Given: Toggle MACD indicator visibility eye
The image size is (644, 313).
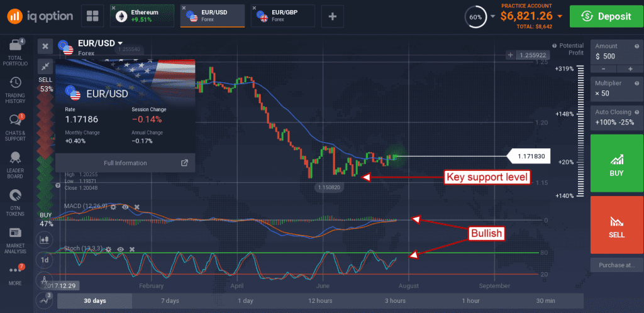Looking at the screenshot, I should tap(125, 207).
